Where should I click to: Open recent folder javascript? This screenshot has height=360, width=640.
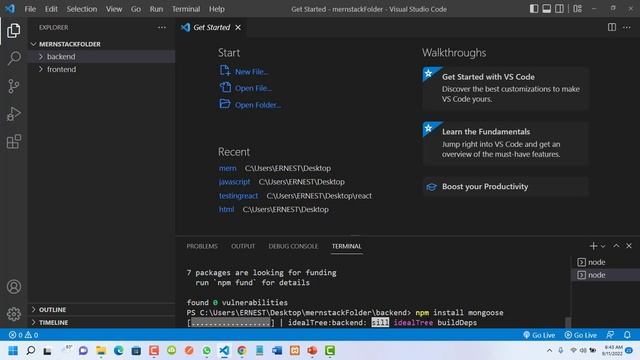[x=234, y=182]
